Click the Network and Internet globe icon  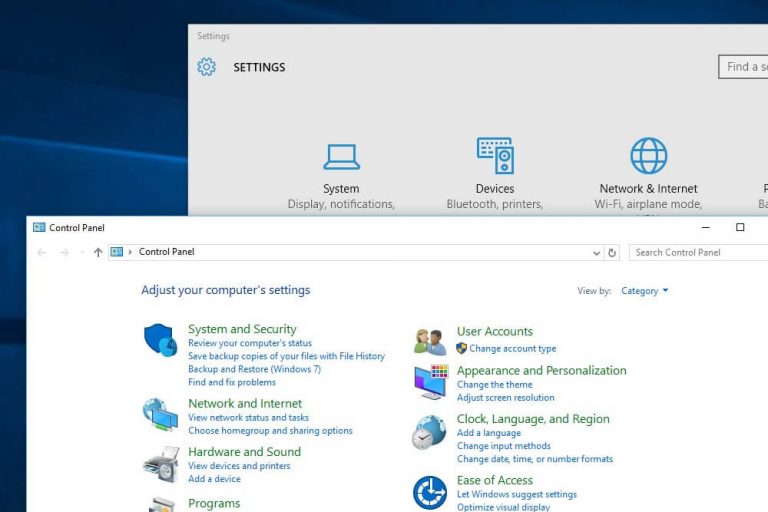coord(160,414)
